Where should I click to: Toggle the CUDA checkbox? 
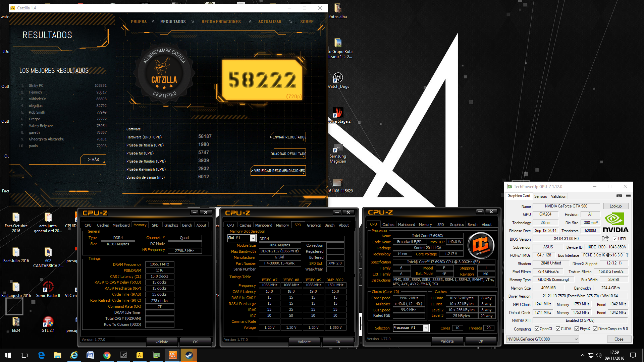click(x=558, y=329)
